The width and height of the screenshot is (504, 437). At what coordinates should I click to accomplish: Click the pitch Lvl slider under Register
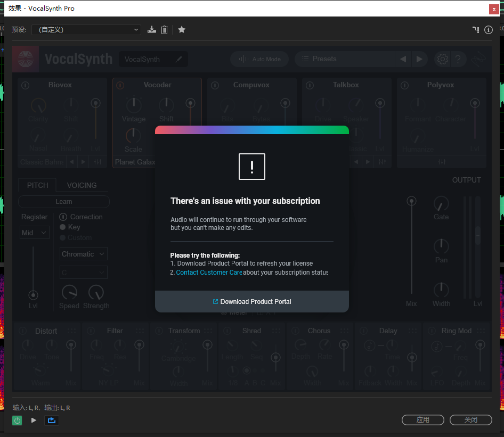33,273
